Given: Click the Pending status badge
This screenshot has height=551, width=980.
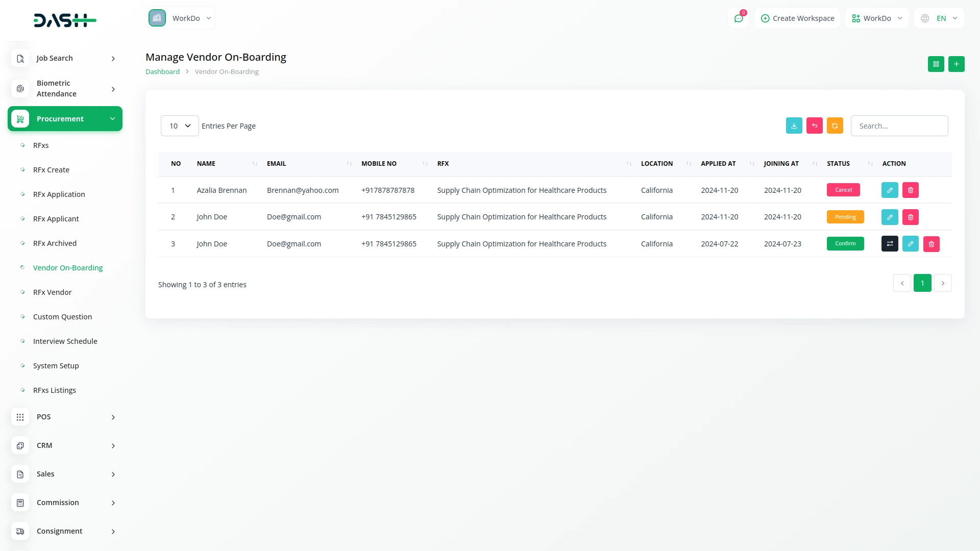Looking at the screenshot, I should pyautogui.click(x=845, y=217).
